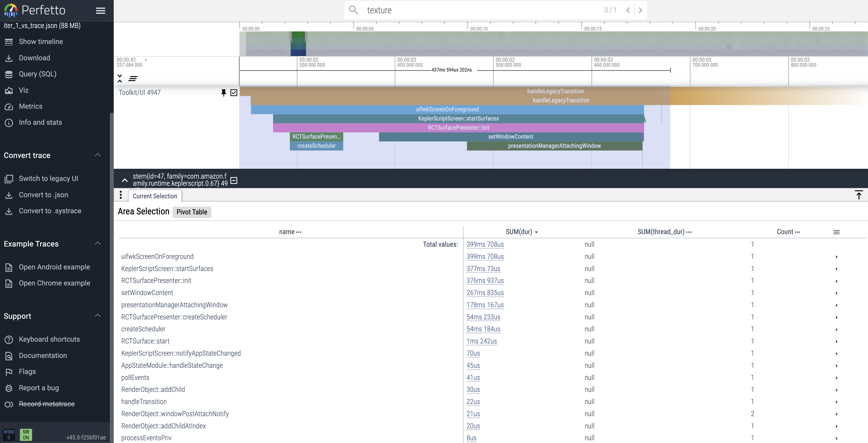The image size is (868, 443).
Task: Collapse the Example Traces section
Action: (98, 243)
